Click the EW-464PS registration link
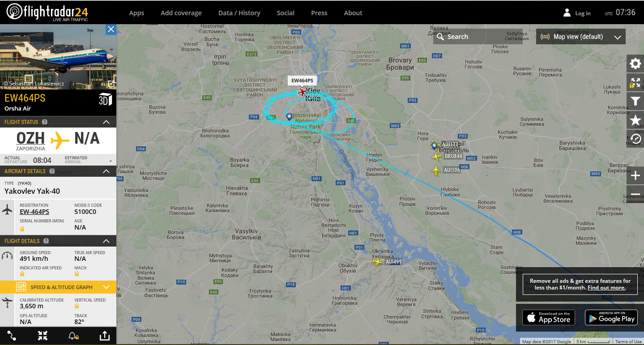 [x=34, y=212]
